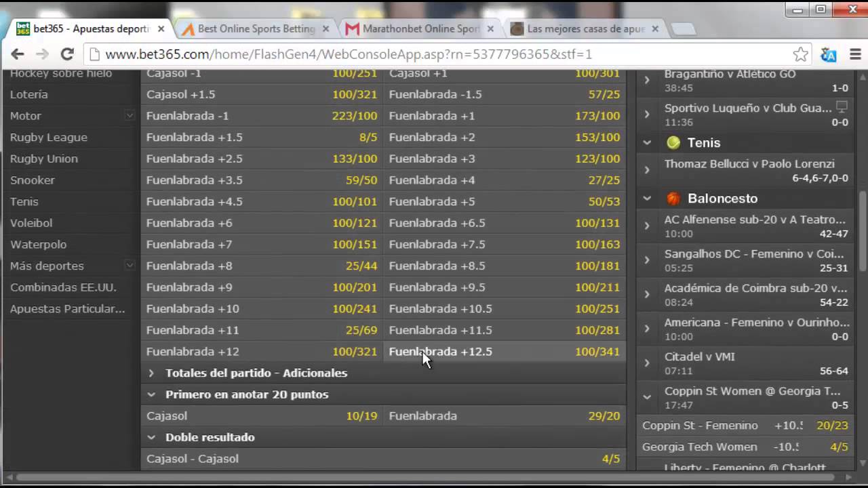Open Snooker in the sidebar
Screen dimensions: 868x488
pyautogui.click(x=32, y=180)
